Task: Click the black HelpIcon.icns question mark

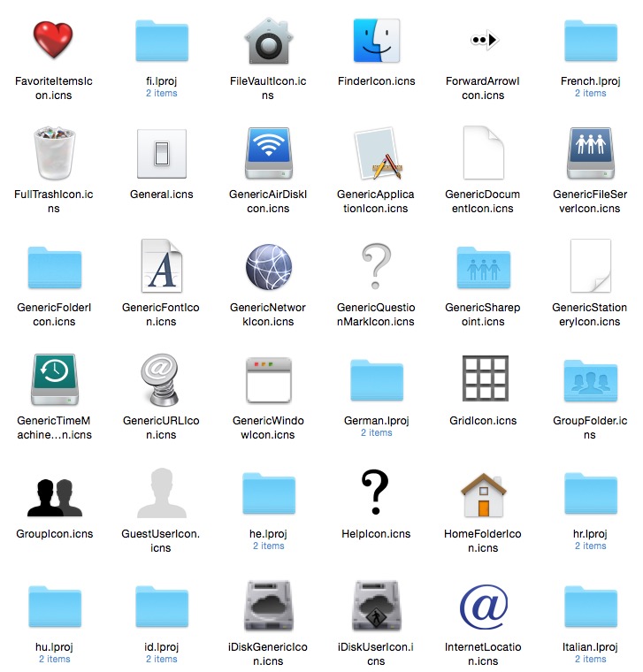Action: 376,492
